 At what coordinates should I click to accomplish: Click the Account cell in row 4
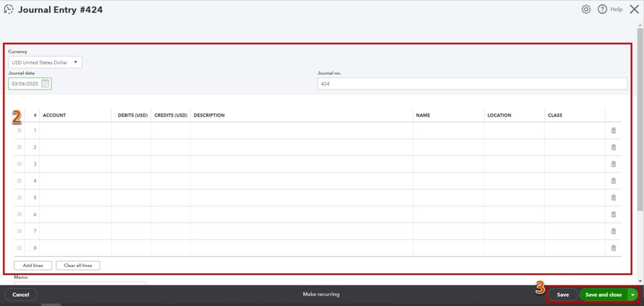click(75, 181)
